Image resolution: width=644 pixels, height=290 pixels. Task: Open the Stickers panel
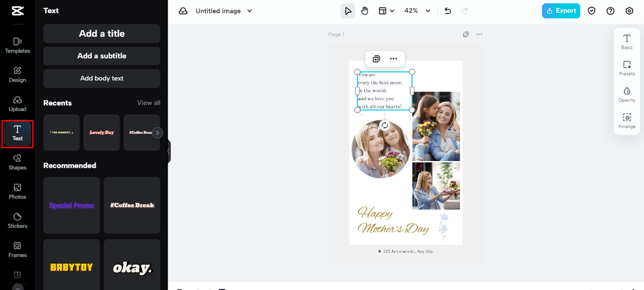point(18,220)
